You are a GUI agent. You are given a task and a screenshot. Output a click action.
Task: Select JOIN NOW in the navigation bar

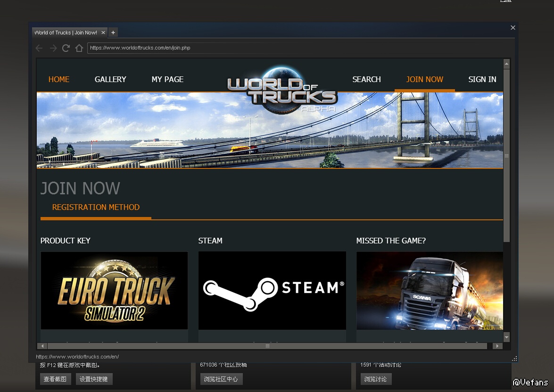pyautogui.click(x=425, y=79)
